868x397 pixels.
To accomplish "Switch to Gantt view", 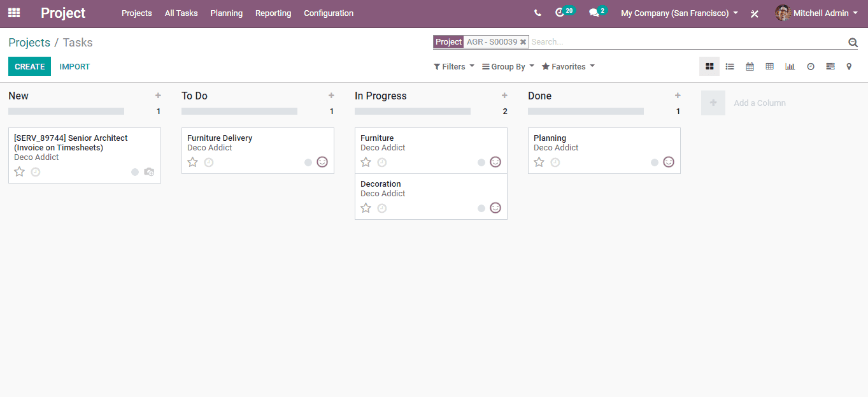I will 830,66.
